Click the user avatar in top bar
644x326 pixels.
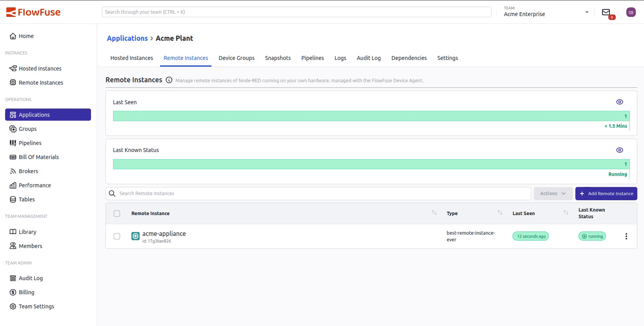631,13
